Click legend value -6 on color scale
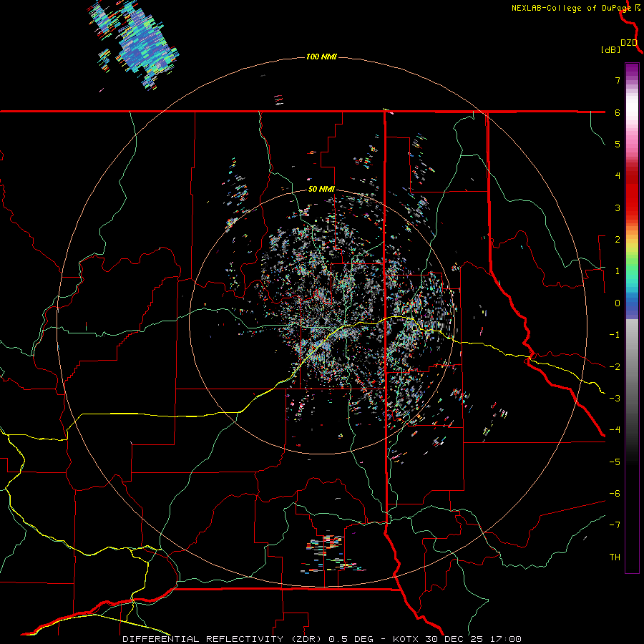The height and width of the screenshot is (644, 644). [615, 494]
